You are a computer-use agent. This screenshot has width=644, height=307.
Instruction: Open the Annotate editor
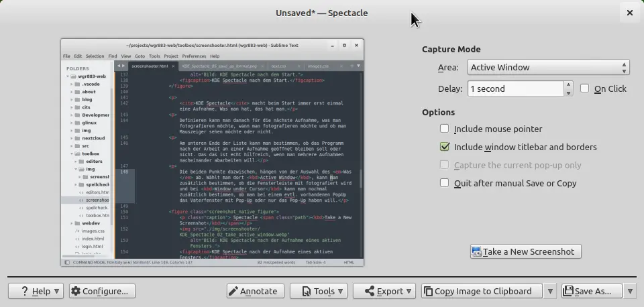click(252, 291)
